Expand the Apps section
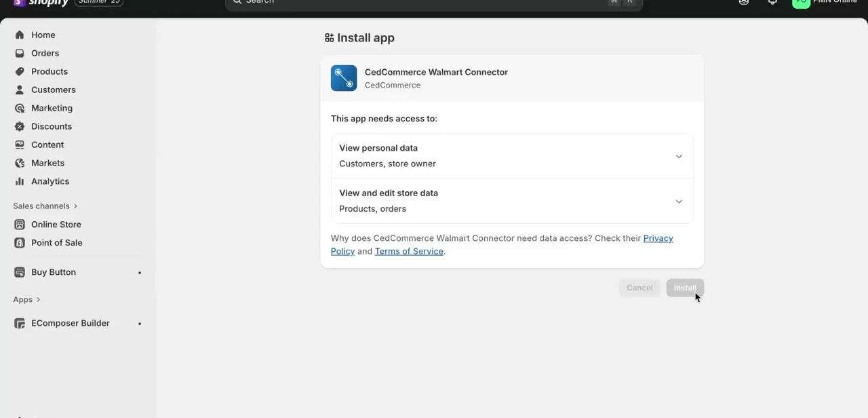This screenshot has height=418, width=868. pos(26,299)
